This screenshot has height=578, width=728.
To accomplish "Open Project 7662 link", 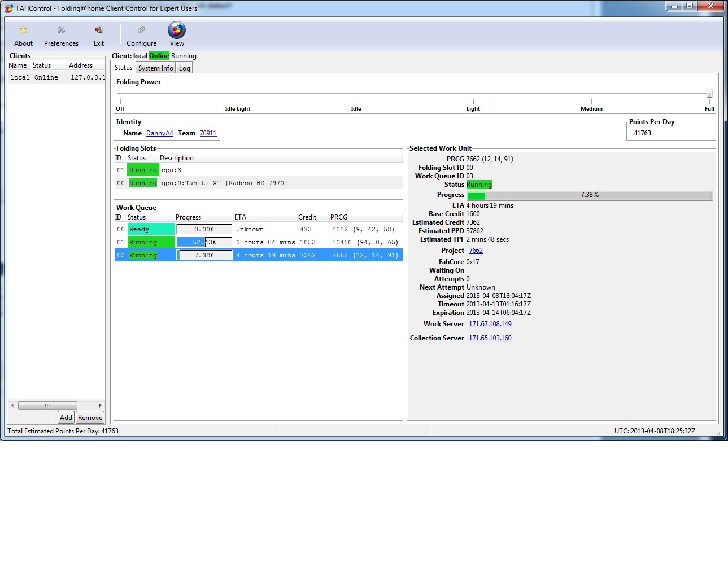I will click(476, 251).
